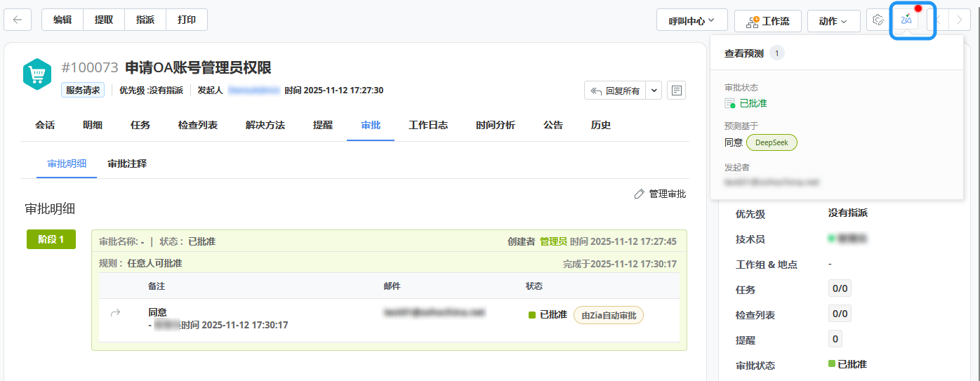
Task: Click the notes icon beside reply button
Action: click(676, 91)
